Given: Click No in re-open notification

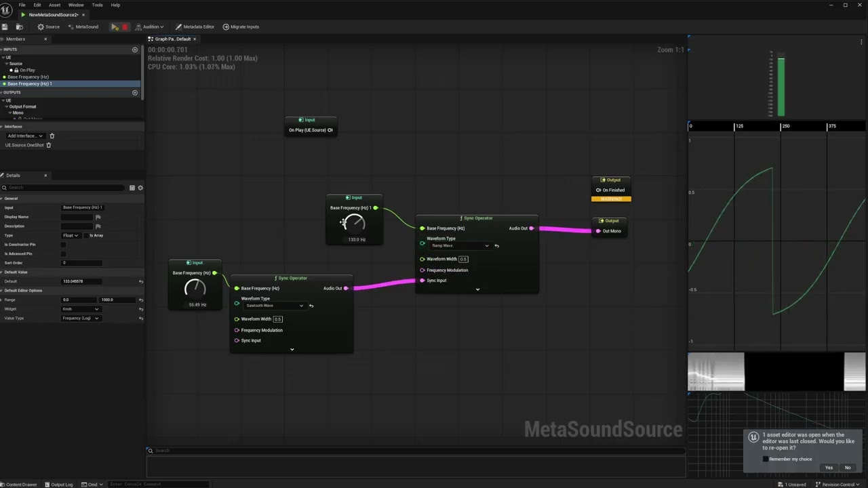Looking at the screenshot, I should tap(848, 468).
